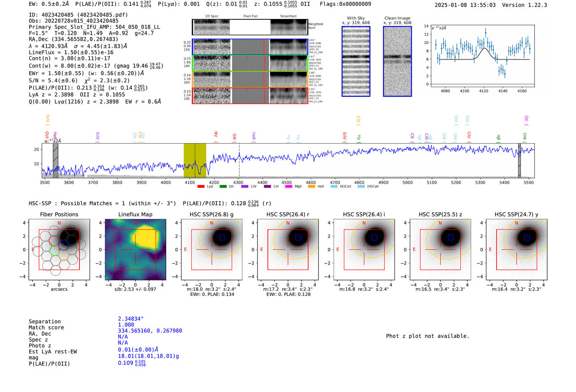Screen dimensions: 576x392
Task: Click the 2D Spec column header
Action: (212, 16)
